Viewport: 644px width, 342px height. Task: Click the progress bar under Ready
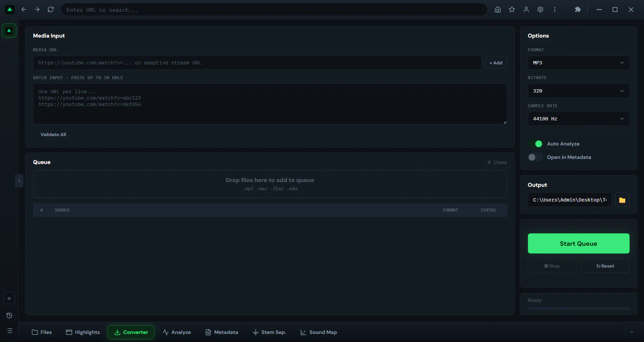pyautogui.click(x=579, y=308)
